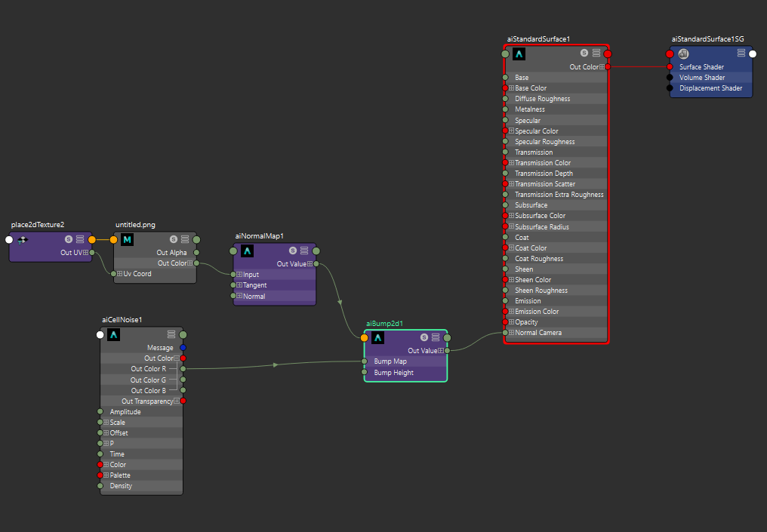Select the Displacement Shader attribute row
767x532 pixels.
[710, 88]
